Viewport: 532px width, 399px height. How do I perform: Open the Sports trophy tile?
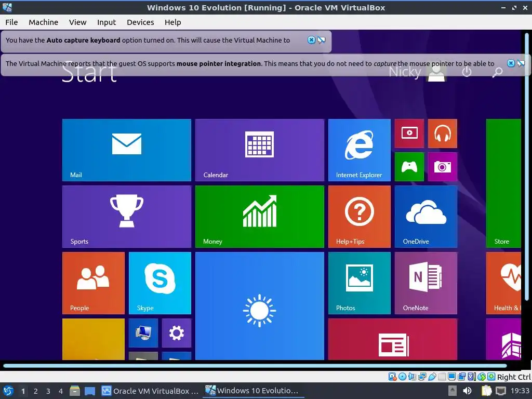pyautogui.click(x=127, y=217)
